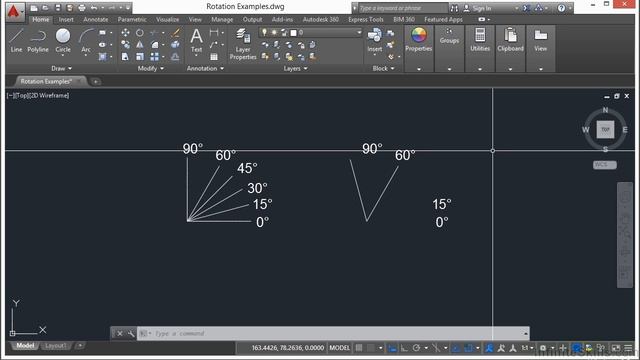This screenshot has width=640, height=360.
Task: Open status bar customization menu
Action: [x=628, y=348]
